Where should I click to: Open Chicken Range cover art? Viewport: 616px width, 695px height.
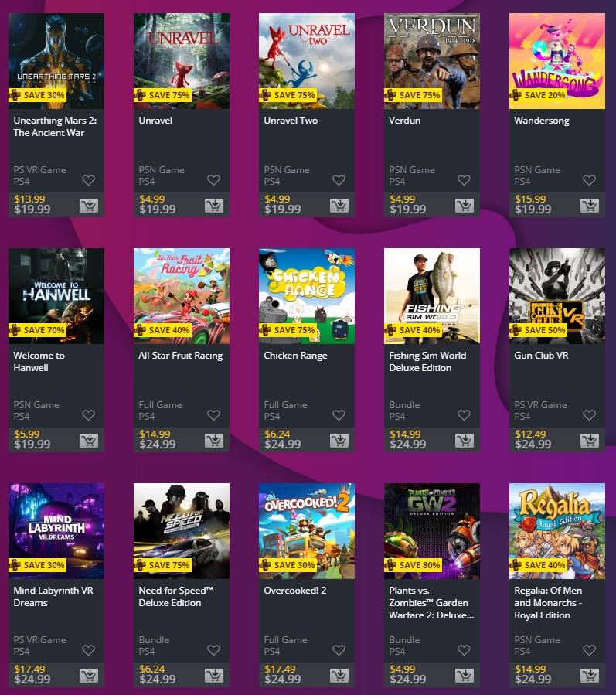(307, 296)
